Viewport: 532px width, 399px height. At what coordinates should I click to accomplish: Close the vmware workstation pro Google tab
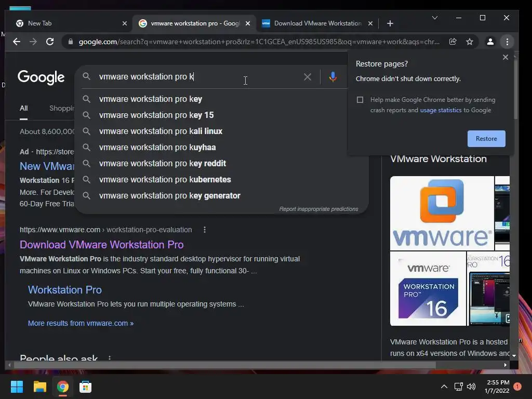coord(248,23)
